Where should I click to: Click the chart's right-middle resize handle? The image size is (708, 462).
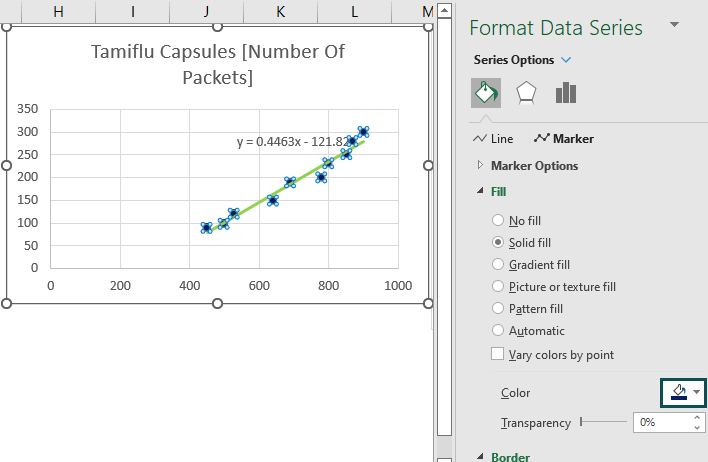[x=428, y=165]
